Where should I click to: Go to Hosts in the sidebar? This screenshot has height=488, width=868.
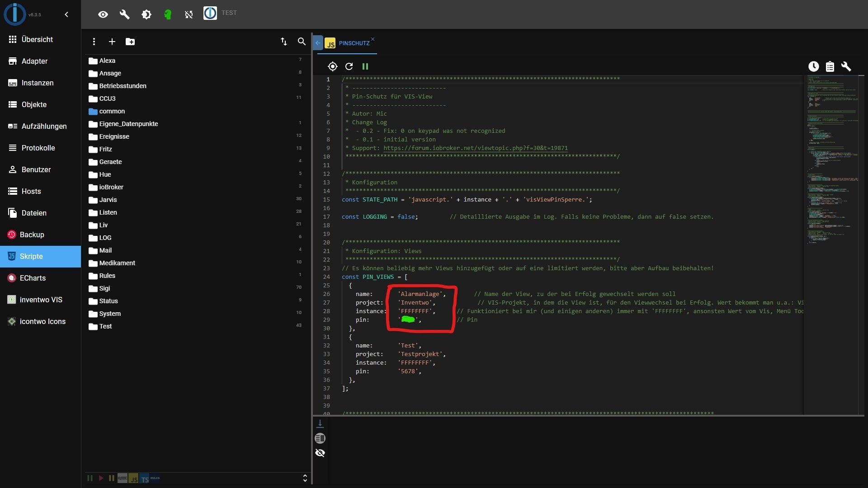coord(40,191)
